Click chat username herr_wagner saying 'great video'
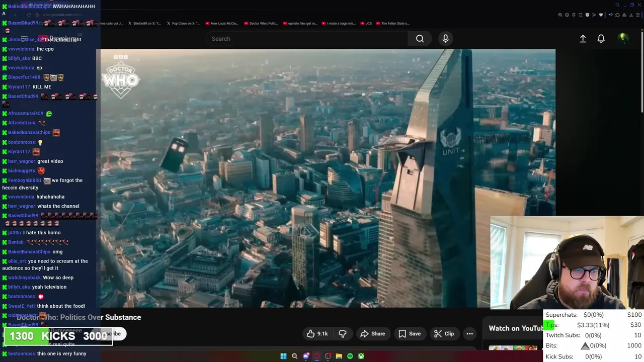The height and width of the screenshot is (362, 644). pyautogui.click(x=22, y=161)
